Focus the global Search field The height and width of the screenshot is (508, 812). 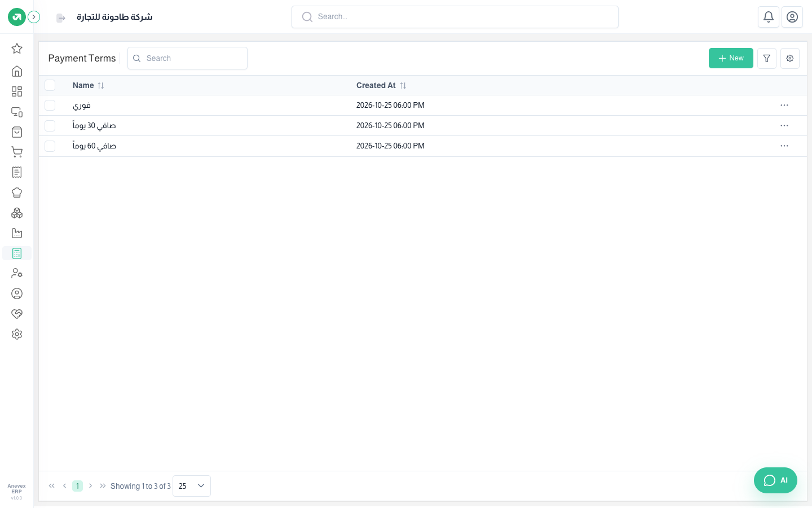[455, 17]
